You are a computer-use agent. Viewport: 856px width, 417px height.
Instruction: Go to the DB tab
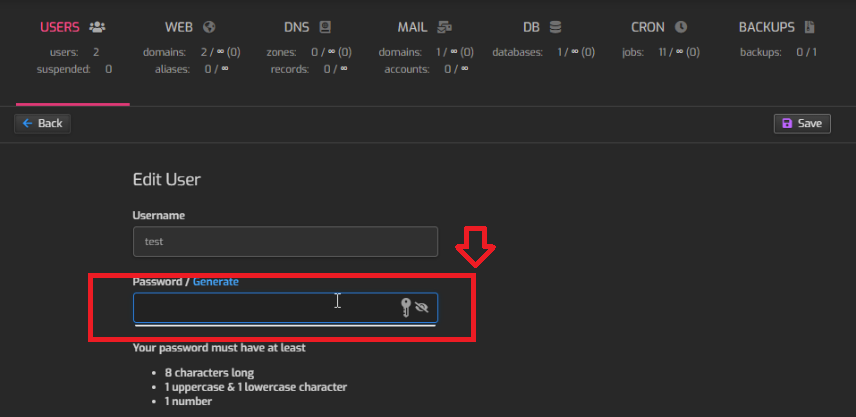[531, 27]
